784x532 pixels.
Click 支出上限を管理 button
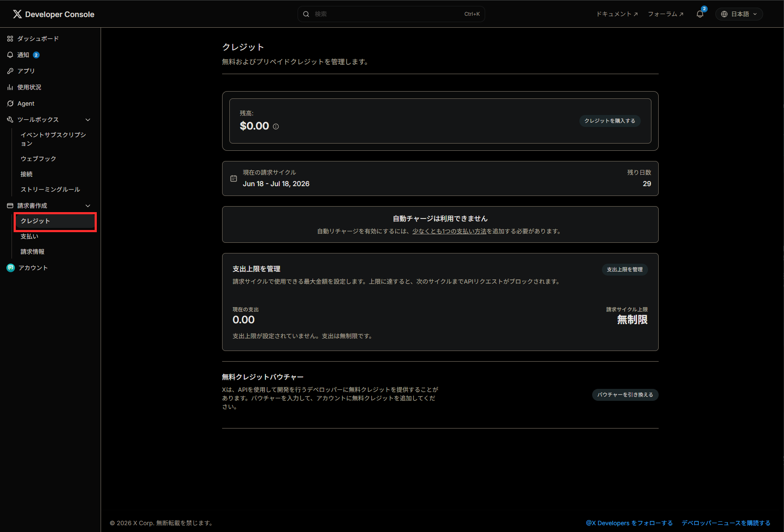click(x=625, y=270)
